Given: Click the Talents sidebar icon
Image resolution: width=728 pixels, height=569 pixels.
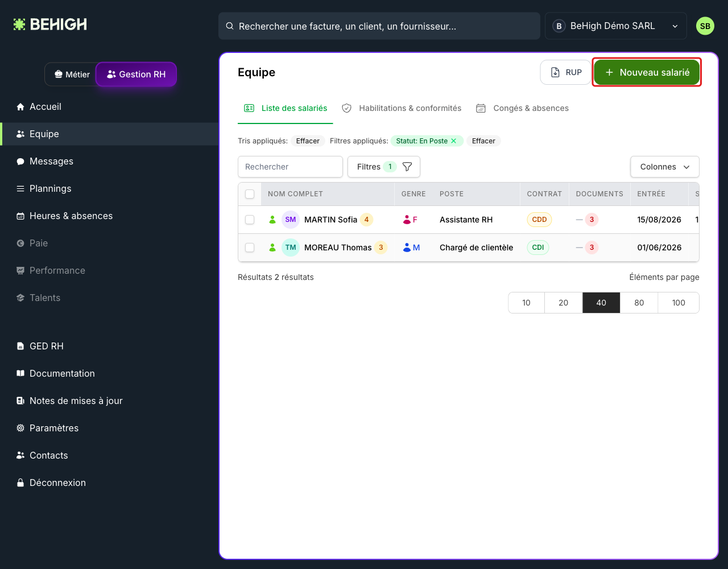Looking at the screenshot, I should coord(20,298).
